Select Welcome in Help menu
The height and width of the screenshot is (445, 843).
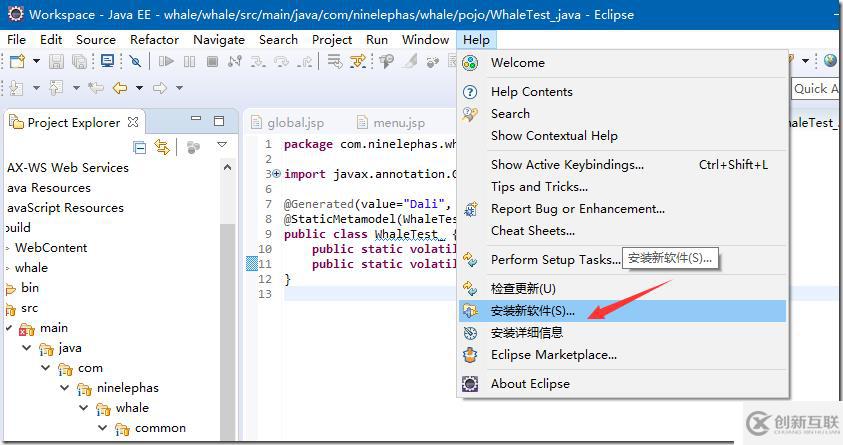pos(623,63)
